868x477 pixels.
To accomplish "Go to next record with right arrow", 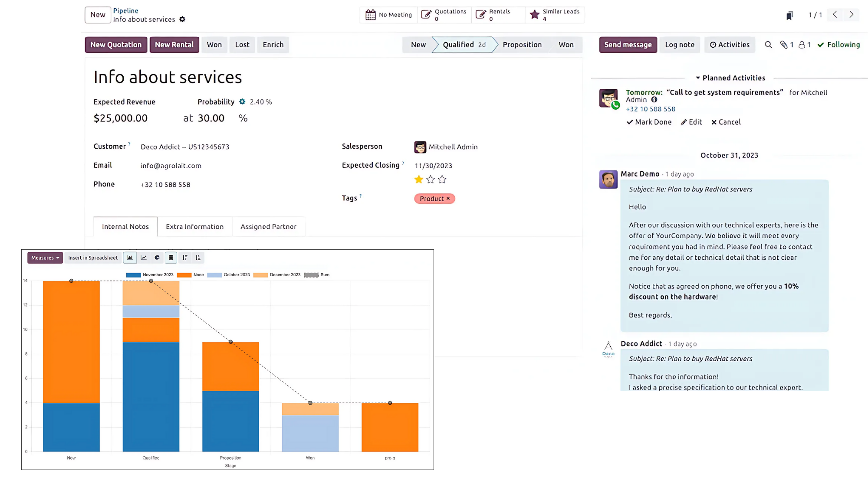I will pos(851,15).
